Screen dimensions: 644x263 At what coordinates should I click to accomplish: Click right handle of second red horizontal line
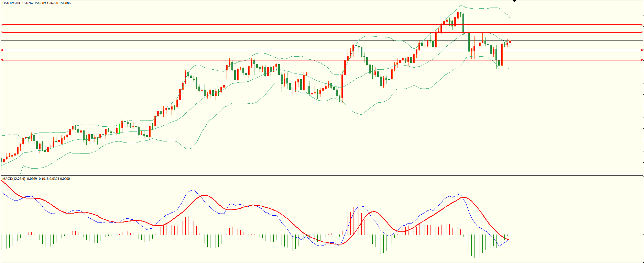pos(642,32)
